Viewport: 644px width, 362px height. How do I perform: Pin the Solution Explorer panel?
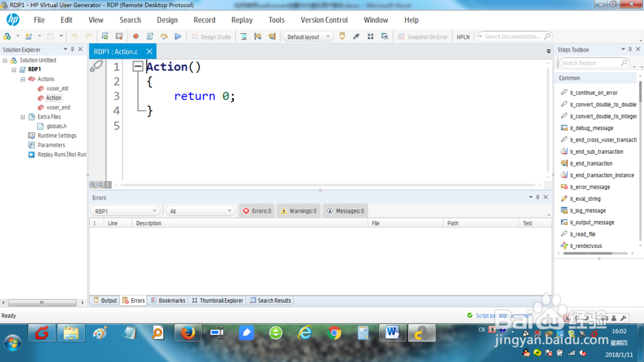[73, 50]
